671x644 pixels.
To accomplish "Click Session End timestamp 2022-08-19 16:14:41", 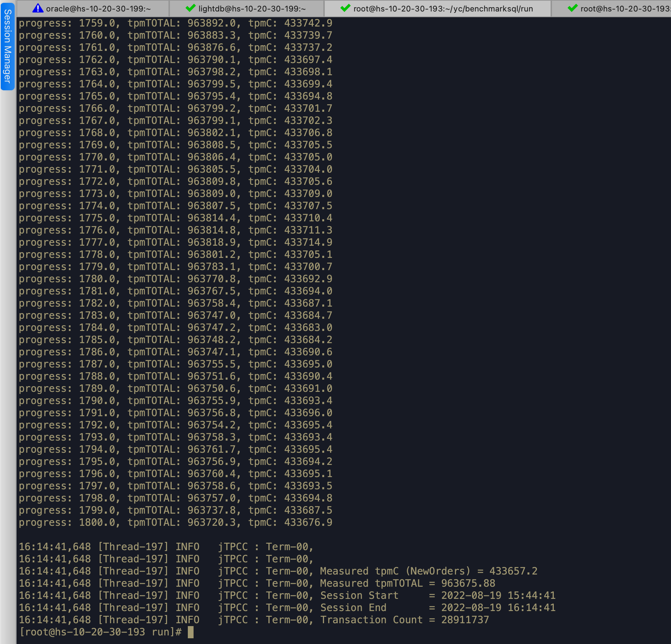I will [x=498, y=608].
